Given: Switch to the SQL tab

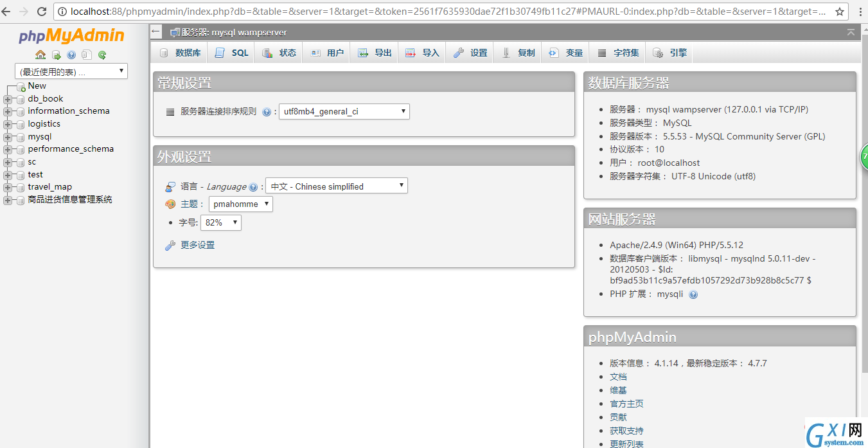Looking at the screenshot, I should click(231, 53).
